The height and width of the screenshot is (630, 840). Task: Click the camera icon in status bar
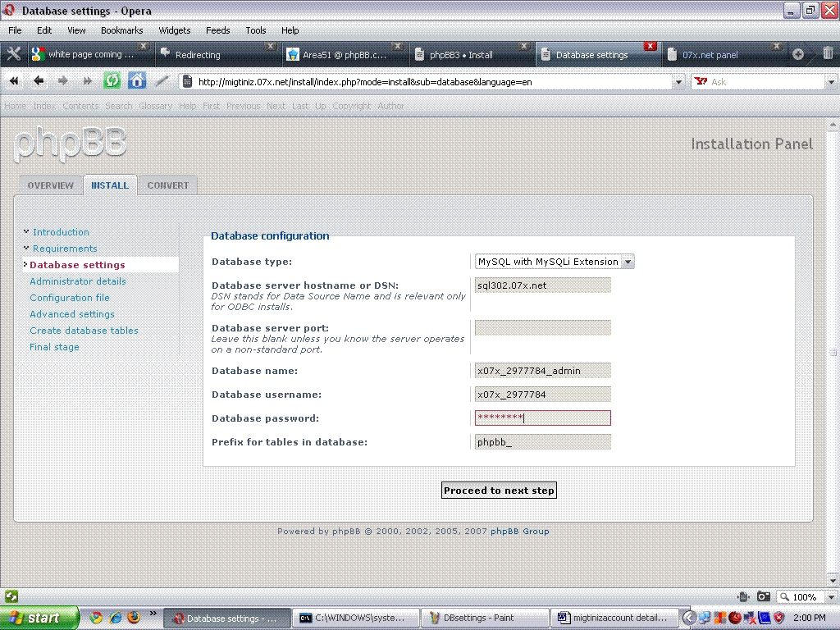coord(764,596)
